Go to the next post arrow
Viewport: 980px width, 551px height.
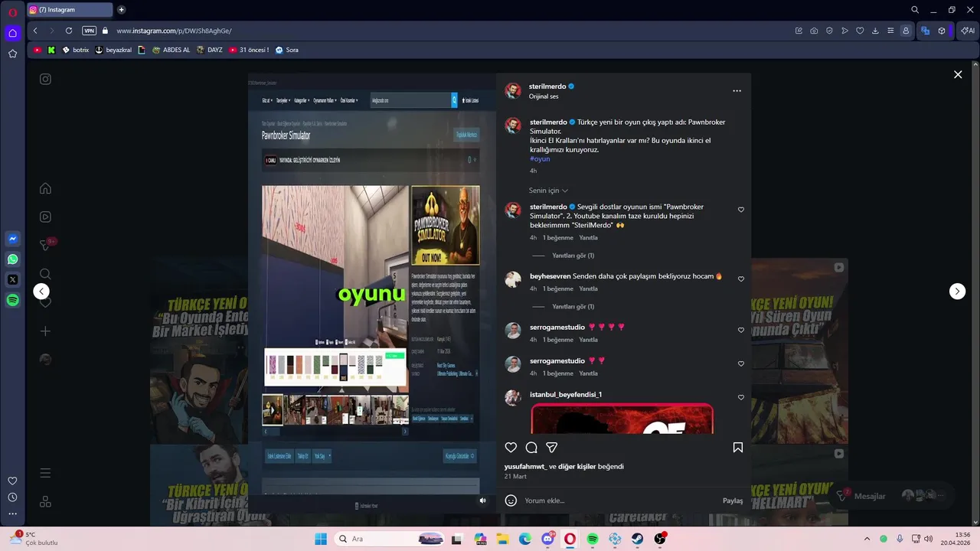(x=957, y=292)
